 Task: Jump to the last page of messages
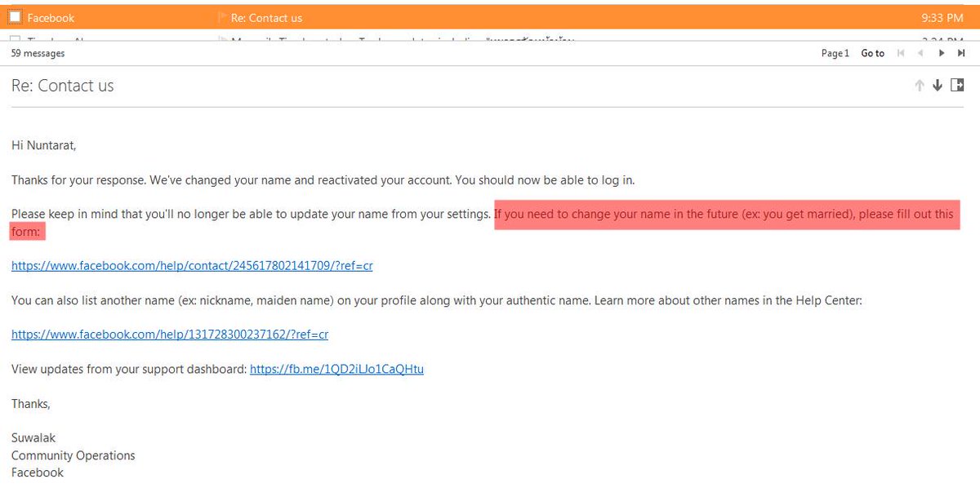pyautogui.click(x=960, y=53)
